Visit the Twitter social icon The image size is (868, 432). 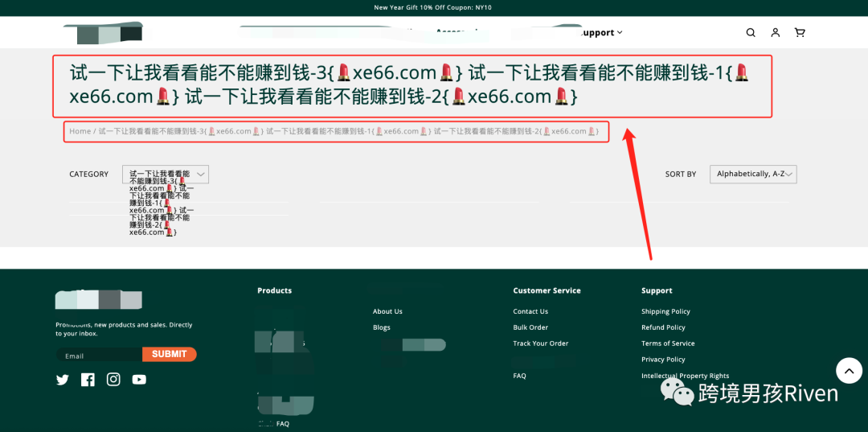pos(63,380)
